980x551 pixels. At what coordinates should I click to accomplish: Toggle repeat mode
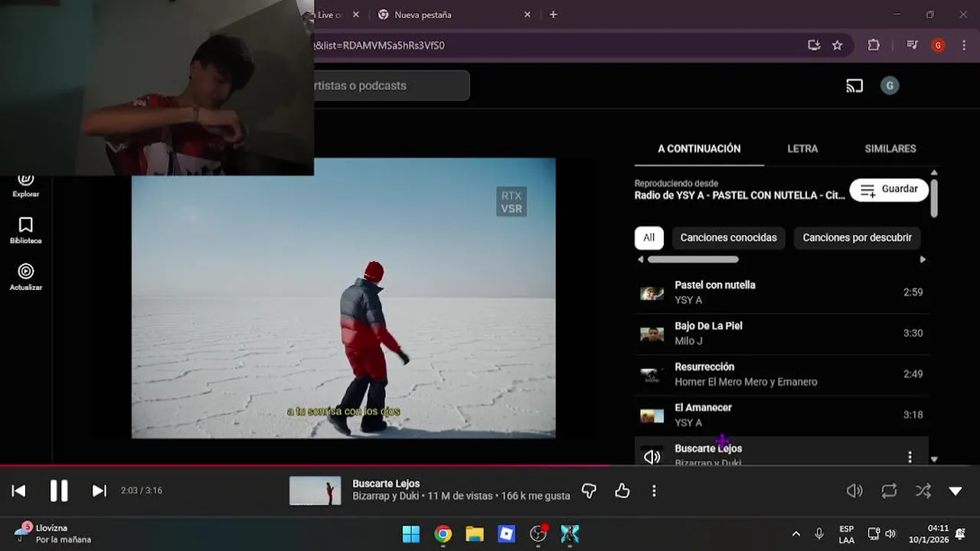pyautogui.click(x=889, y=491)
